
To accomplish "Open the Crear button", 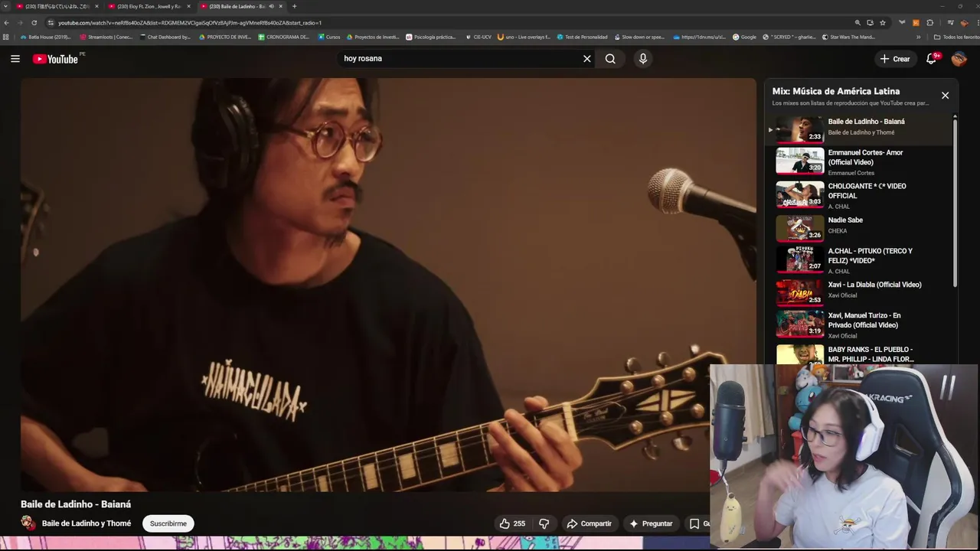I will coord(895,59).
